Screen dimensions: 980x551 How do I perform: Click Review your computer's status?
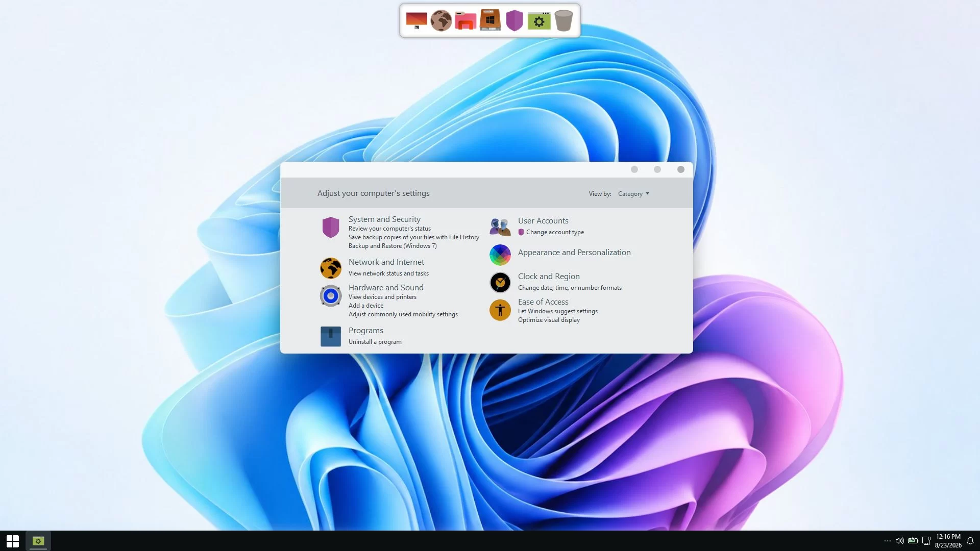[x=389, y=229]
